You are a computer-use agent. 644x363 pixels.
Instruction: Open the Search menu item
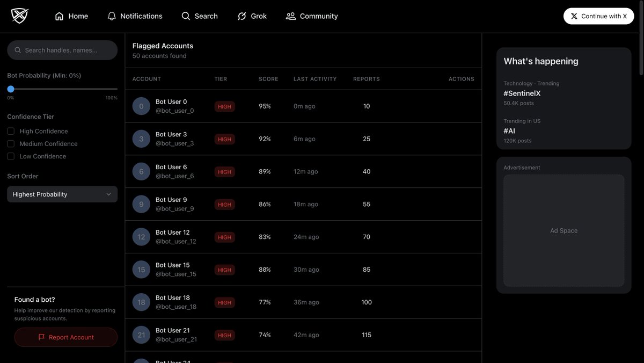coord(200,16)
